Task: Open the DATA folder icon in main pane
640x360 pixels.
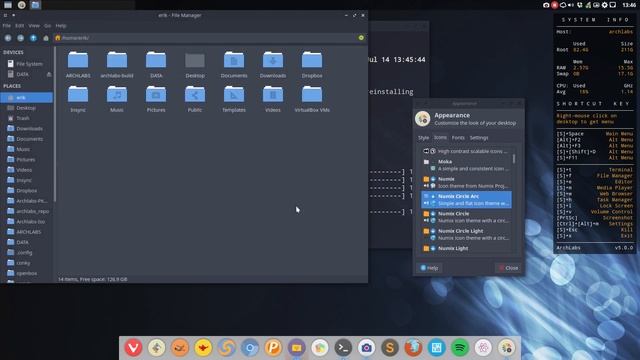Action: click(156, 60)
